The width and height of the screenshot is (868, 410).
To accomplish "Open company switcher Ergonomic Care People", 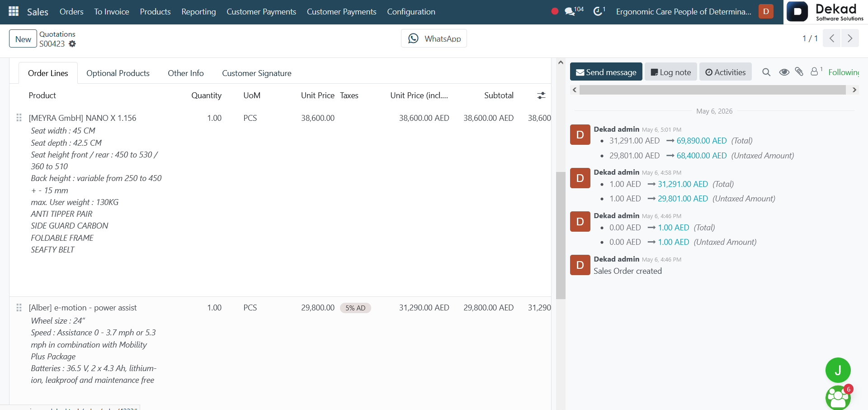I will (x=684, y=12).
